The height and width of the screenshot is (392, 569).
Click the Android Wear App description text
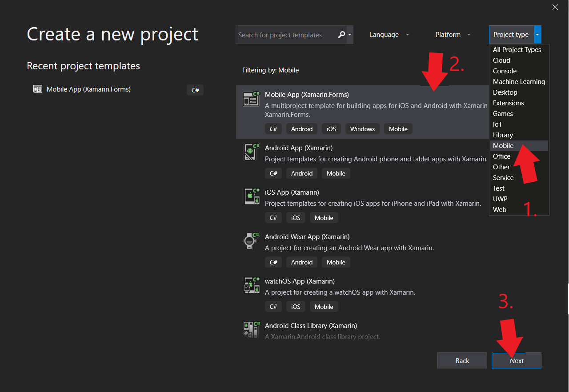(x=349, y=248)
